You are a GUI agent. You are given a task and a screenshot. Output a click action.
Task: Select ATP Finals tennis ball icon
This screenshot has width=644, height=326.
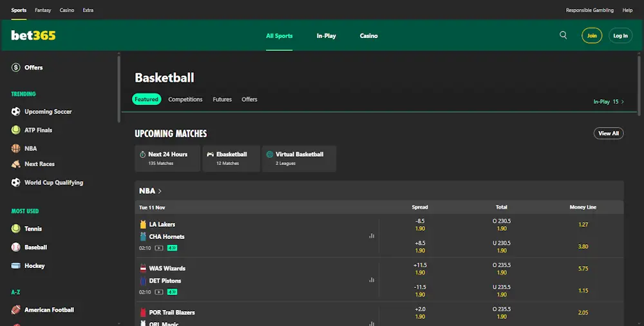coord(15,130)
